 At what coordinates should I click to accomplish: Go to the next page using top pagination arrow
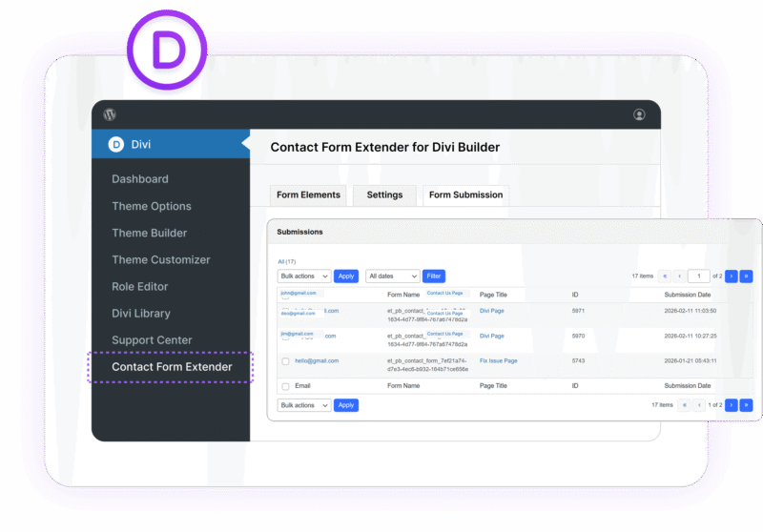[731, 276]
